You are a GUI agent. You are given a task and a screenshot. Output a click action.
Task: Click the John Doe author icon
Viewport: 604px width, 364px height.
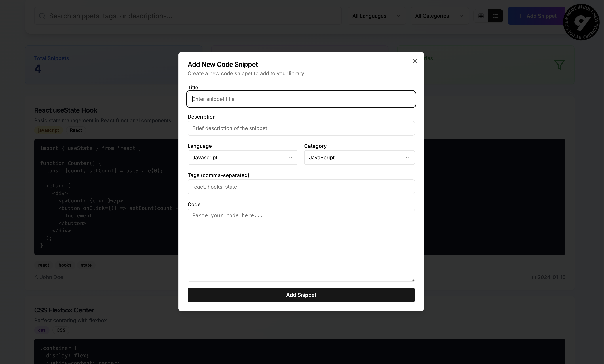click(x=36, y=277)
